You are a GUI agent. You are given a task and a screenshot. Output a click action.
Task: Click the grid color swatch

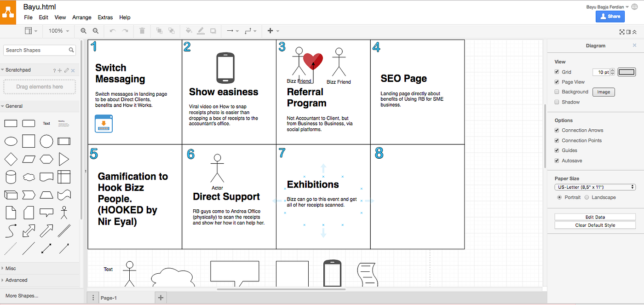point(627,72)
